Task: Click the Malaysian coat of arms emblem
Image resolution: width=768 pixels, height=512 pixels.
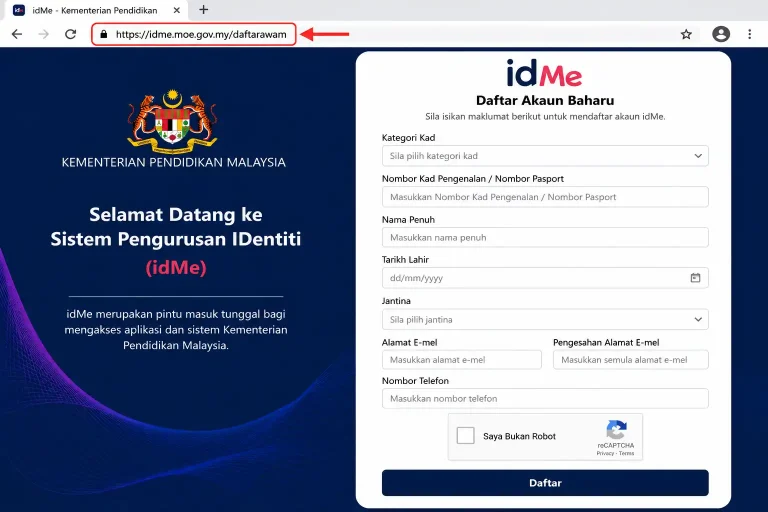Action: coord(172,121)
